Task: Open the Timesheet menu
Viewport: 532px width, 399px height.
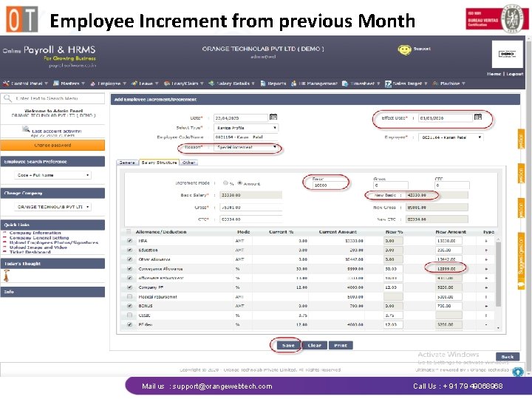Action: pos(361,83)
